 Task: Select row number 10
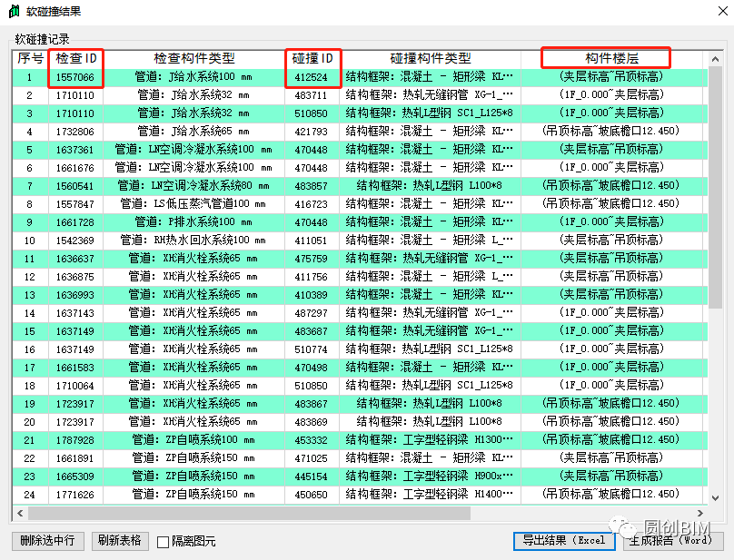click(x=30, y=241)
